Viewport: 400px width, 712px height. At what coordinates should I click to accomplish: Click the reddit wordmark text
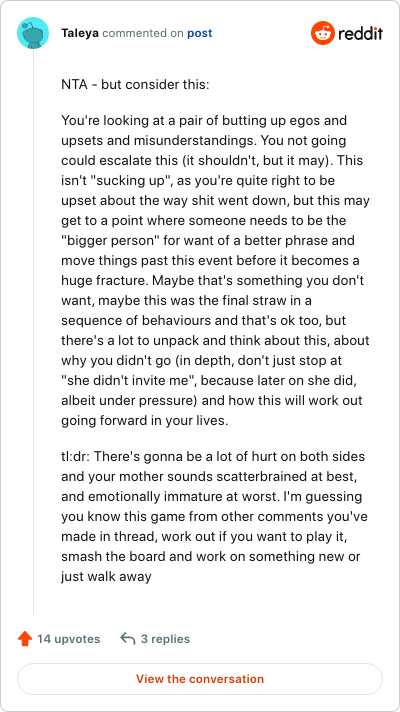[360, 33]
